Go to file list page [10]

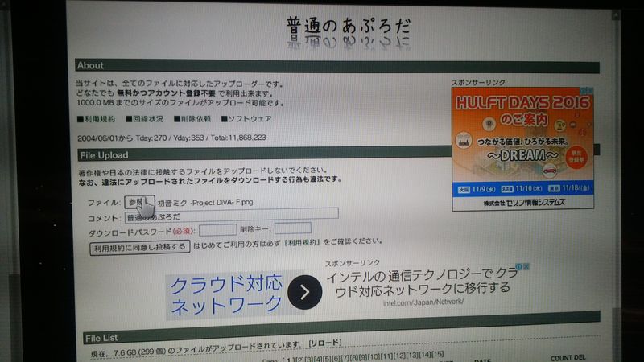(374, 356)
